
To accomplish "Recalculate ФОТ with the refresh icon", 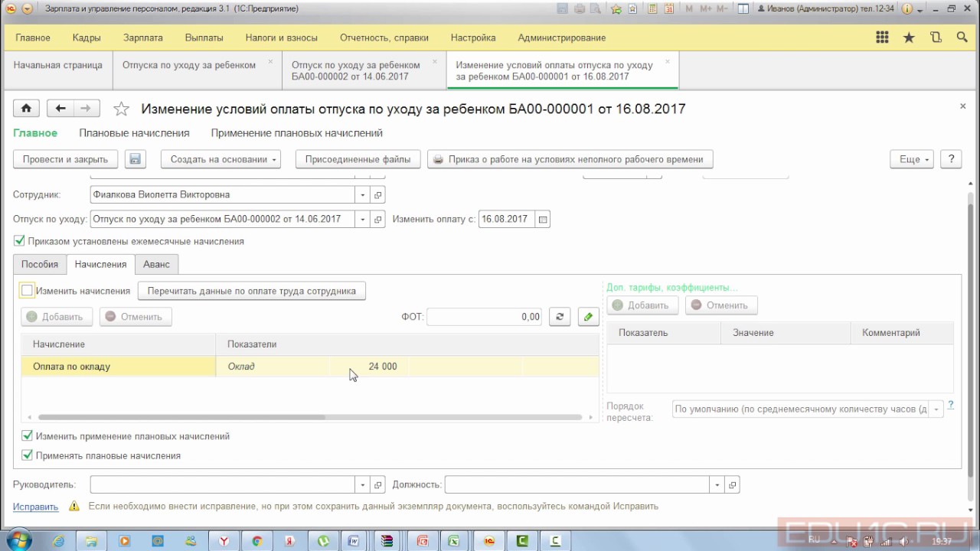I will [560, 317].
